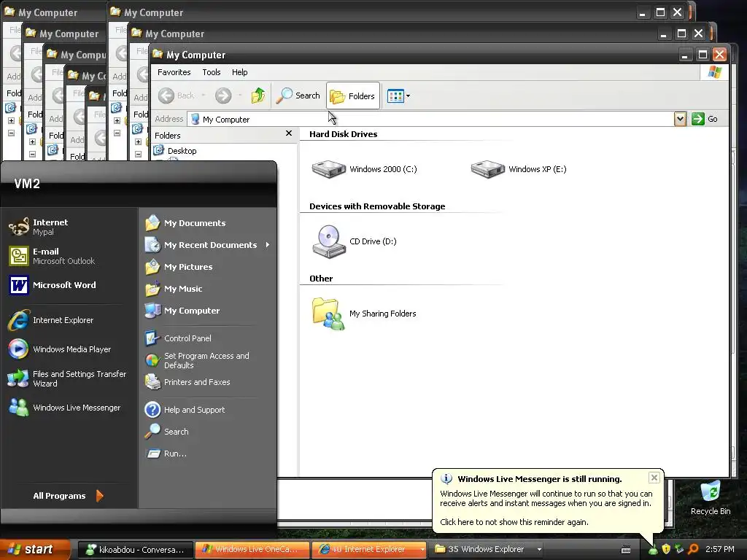Click the Forward navigation button
The height and width of the screenshot is (560, 747).
pyautogui.click(x=223, y=96)
